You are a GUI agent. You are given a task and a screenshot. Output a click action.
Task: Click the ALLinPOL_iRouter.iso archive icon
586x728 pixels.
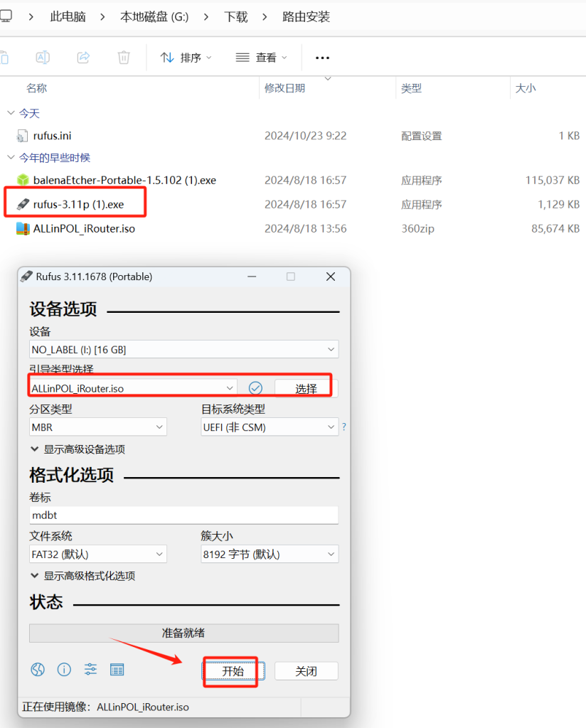point(23,228)
